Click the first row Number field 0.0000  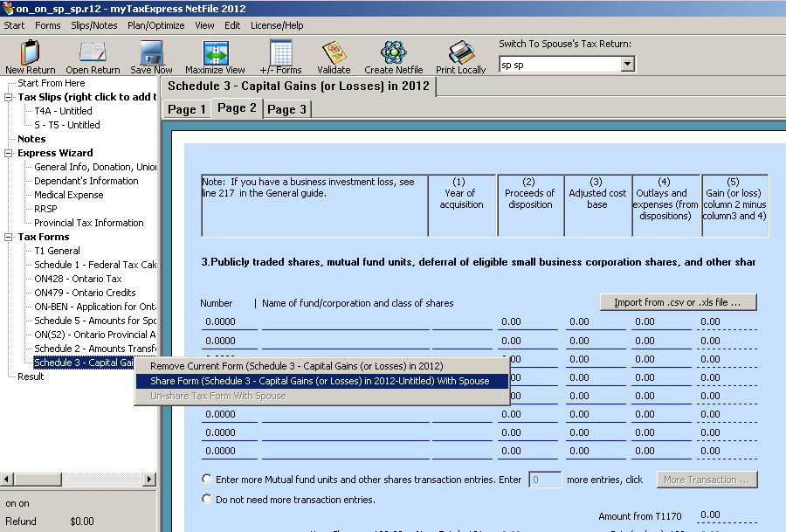click(229, 321)
